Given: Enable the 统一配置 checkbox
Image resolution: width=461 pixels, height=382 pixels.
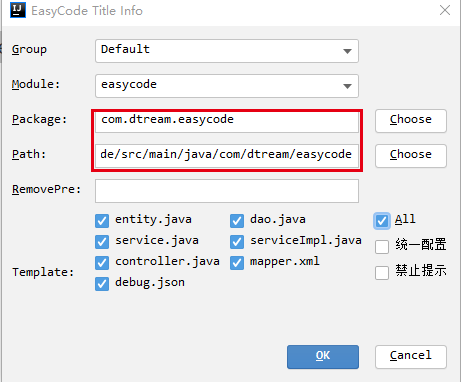Looking at the screenshot, I should click(x=382, y=247).
